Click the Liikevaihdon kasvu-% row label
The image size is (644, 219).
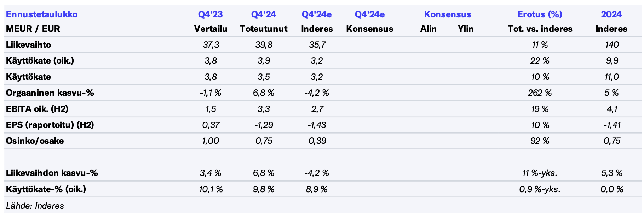52,173
